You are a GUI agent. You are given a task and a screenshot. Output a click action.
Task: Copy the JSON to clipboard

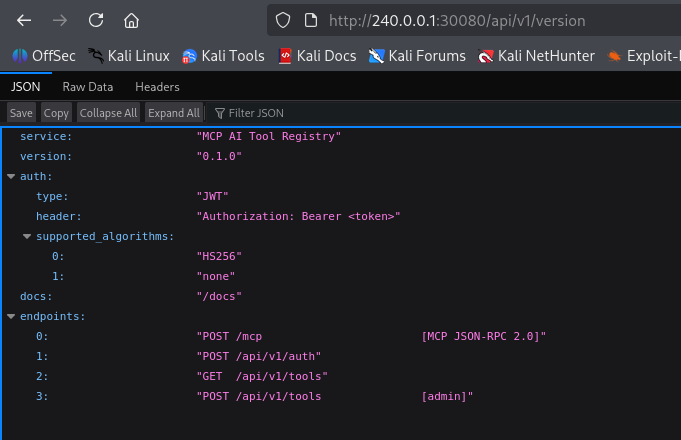point(56,113)
